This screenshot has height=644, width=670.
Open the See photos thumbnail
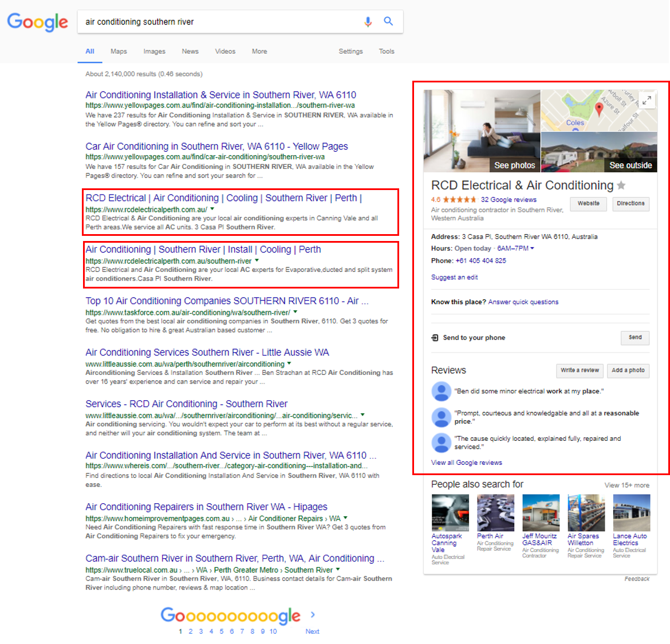click(482, 131)
